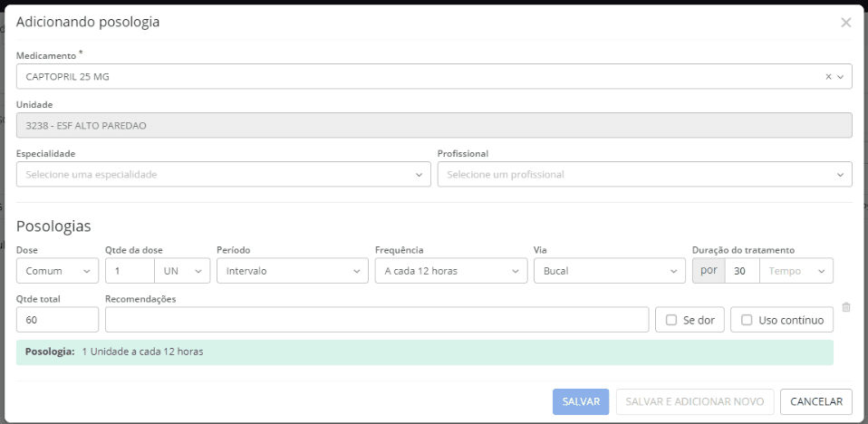Click the CANCELAR button
Image resolution: width=868 pixels, height=424 pixels.
[815, 401]
